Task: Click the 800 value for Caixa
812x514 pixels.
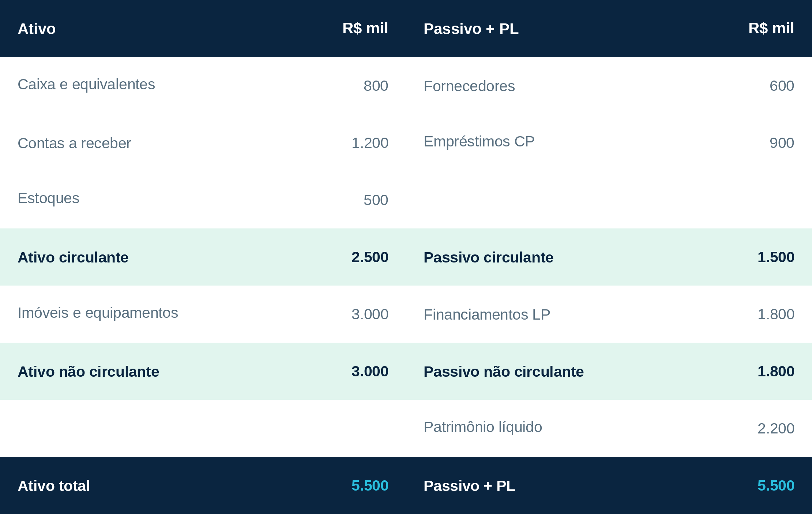Action: [376, 86]
